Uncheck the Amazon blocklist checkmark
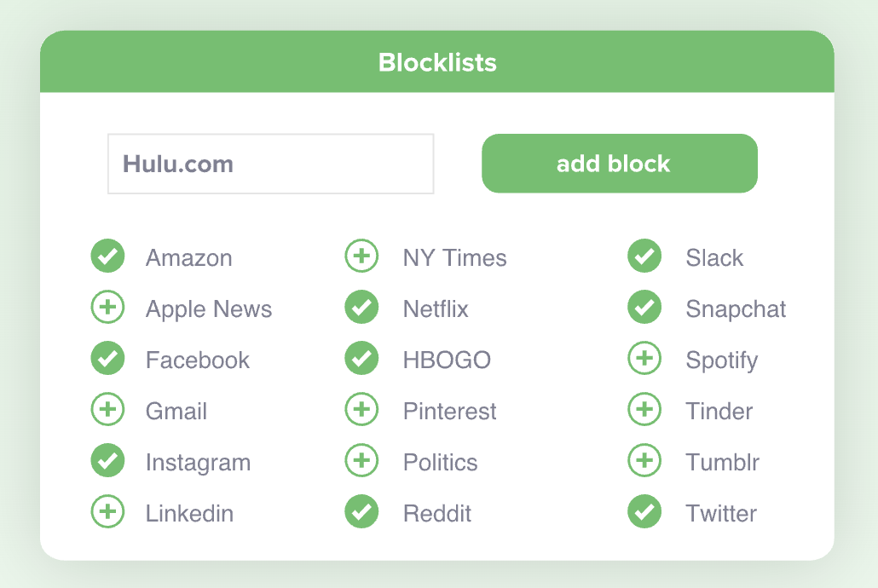This screenshot has height=588, width=878. 107,256
